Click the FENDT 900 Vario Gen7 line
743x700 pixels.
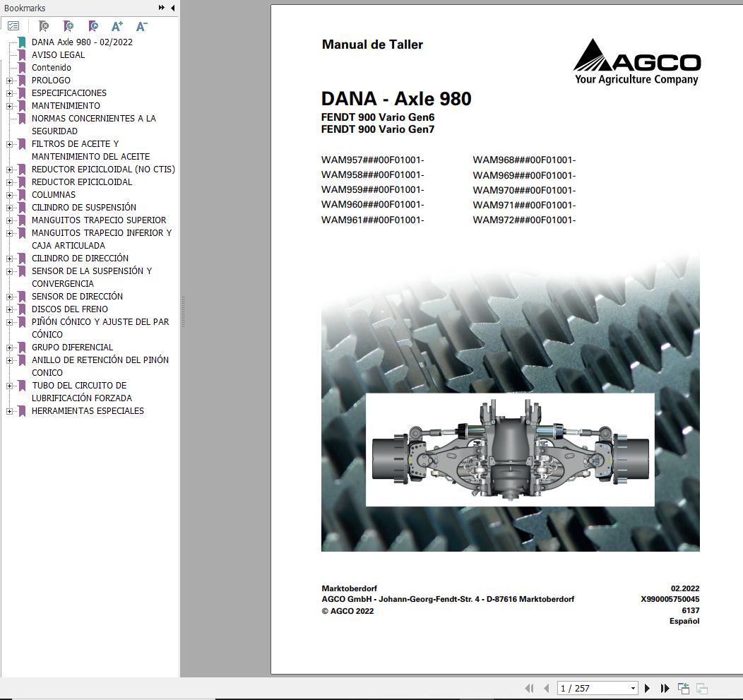378,129
